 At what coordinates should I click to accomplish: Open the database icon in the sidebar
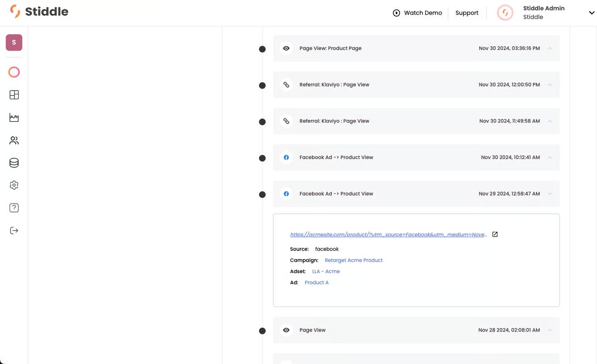point(14,163)
